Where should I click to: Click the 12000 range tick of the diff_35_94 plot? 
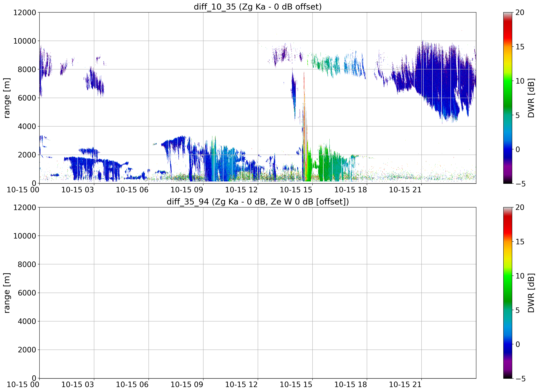coord(25,207)
